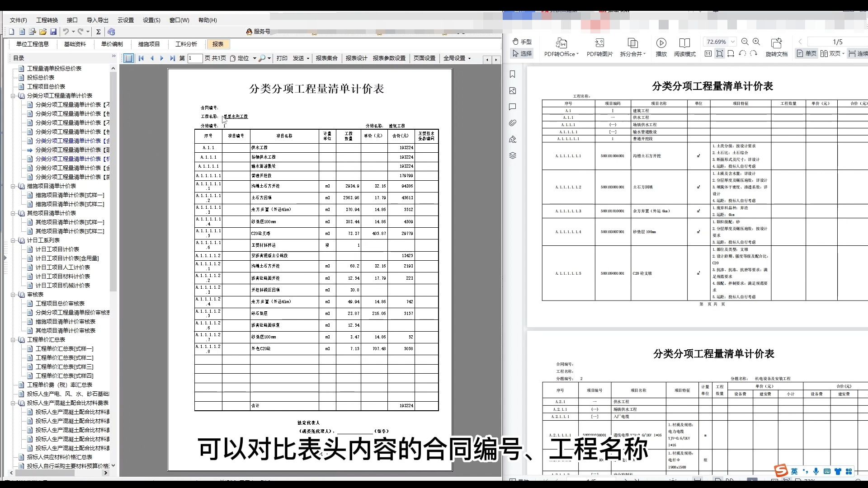
Task: Switch to 双页 two-page view
Action: 832,53
